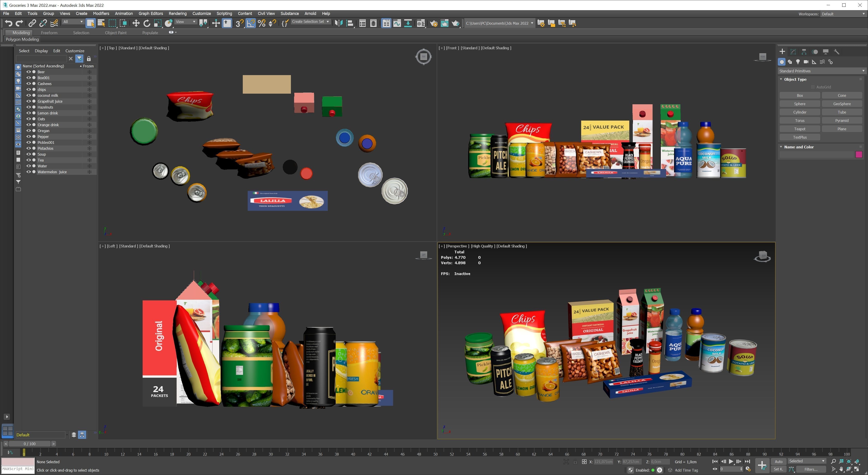868x475 pixels.
Task: Select the Shapes category icon
Action: click(x=790, y=62)
